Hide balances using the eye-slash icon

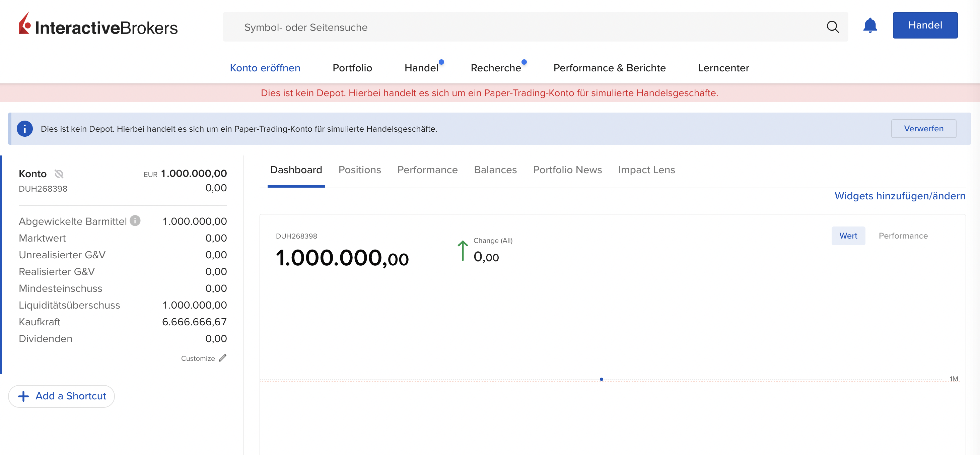[x=59, y=174]
